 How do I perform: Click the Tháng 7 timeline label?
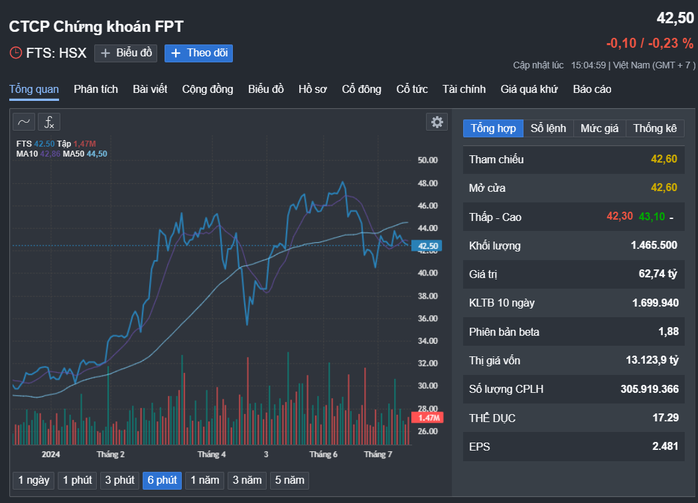[x=378, y=454]
